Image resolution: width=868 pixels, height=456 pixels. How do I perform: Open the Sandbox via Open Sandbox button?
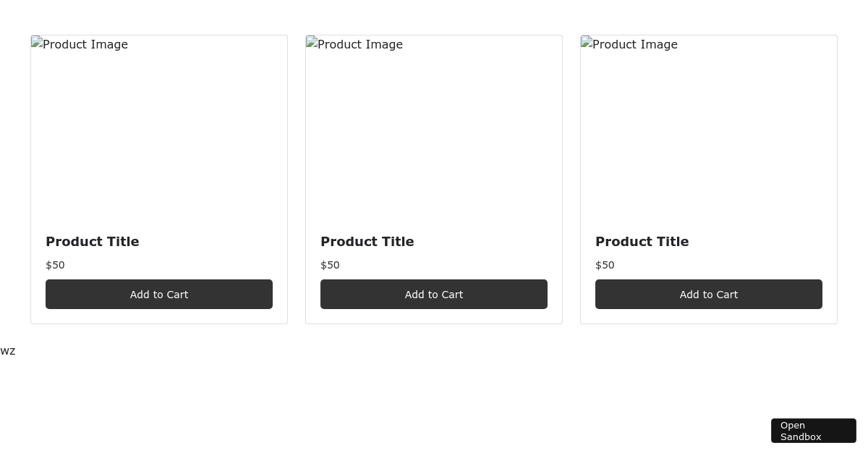[x=814, y=431]
